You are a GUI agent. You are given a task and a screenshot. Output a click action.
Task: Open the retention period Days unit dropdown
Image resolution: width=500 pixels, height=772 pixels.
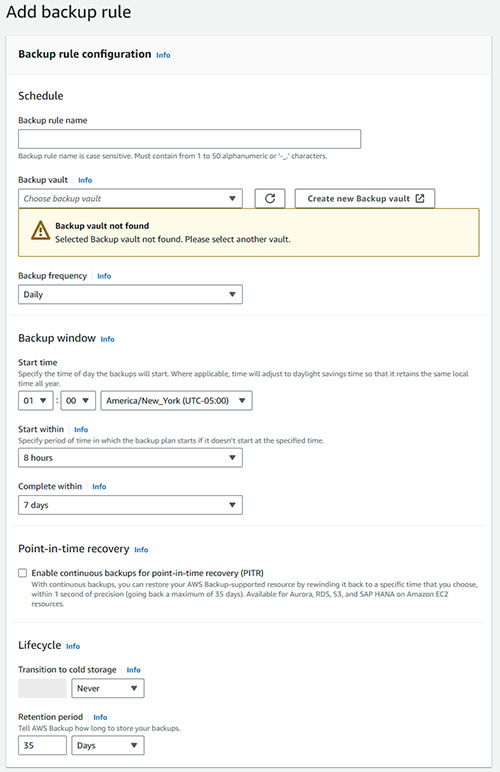point(108,745)
